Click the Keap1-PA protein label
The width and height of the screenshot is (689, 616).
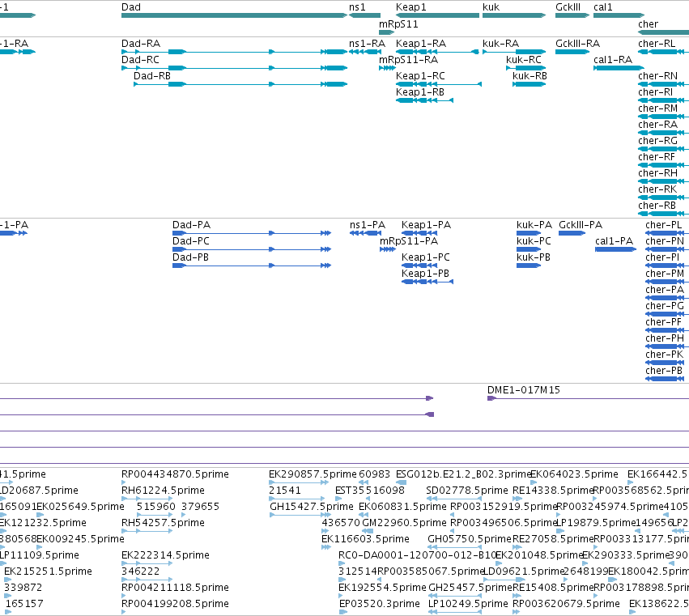pos(426,225)
